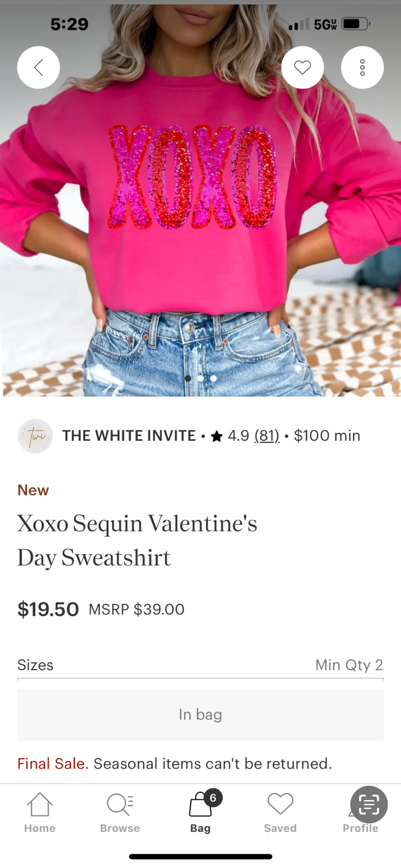Tap the battery status icon
The height and width of the screenshot is (868, 401).
[x=356, y=24]
